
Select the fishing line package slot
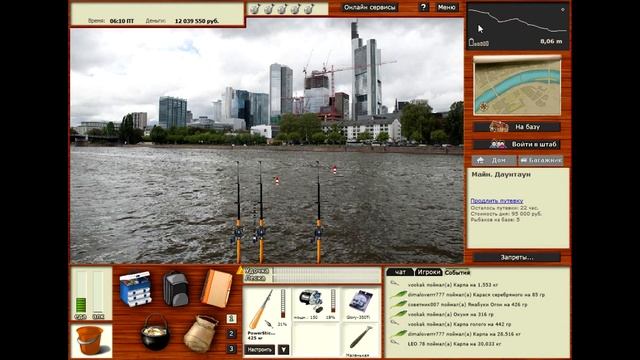360,301
